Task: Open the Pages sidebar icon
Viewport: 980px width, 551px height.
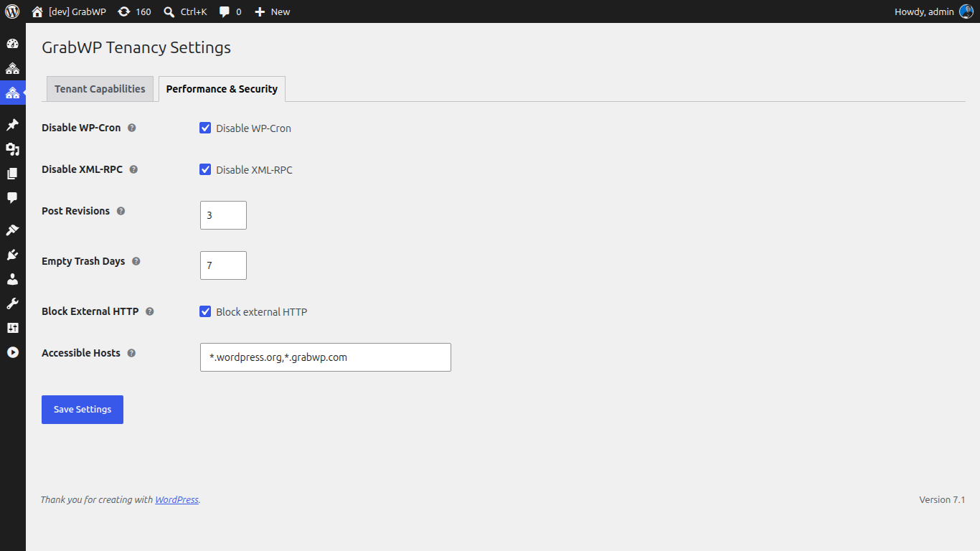Action: (12, 174)
